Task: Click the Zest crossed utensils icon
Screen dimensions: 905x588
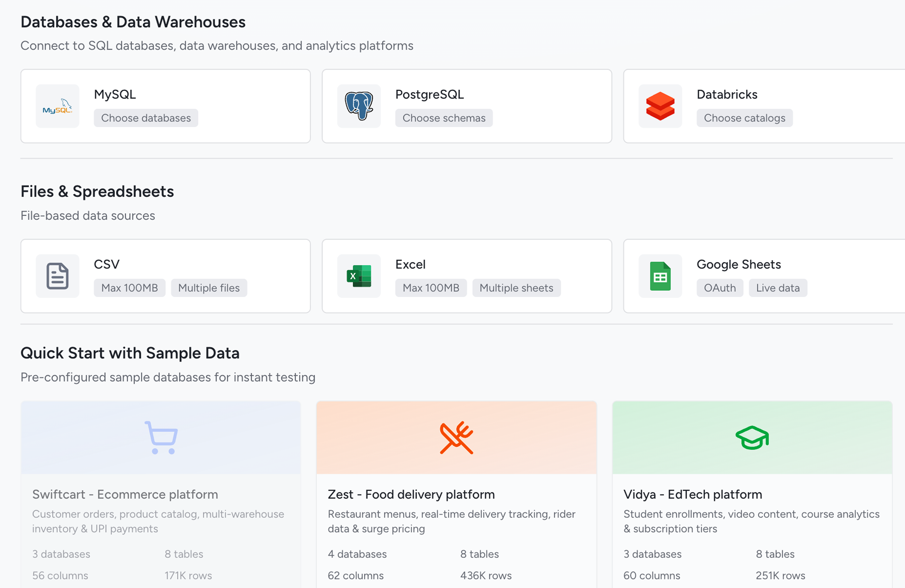Action: [x=456, y=437]
